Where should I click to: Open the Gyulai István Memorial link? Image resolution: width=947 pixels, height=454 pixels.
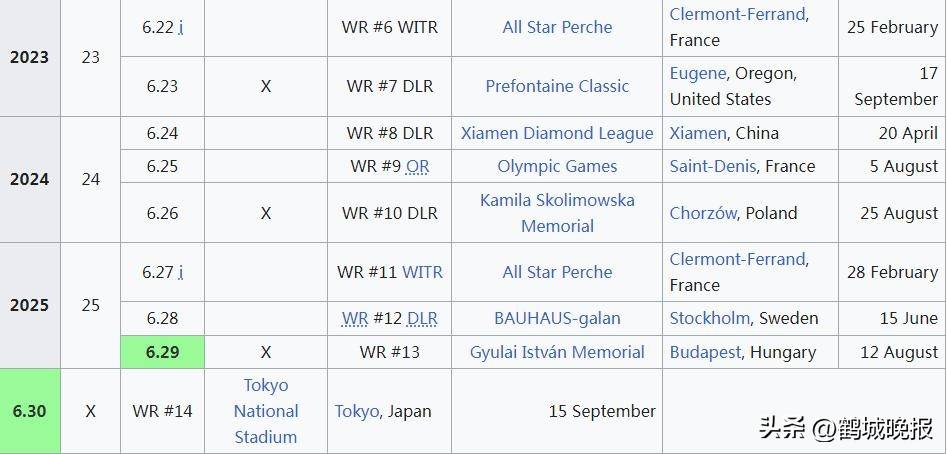tap(557, 352)
